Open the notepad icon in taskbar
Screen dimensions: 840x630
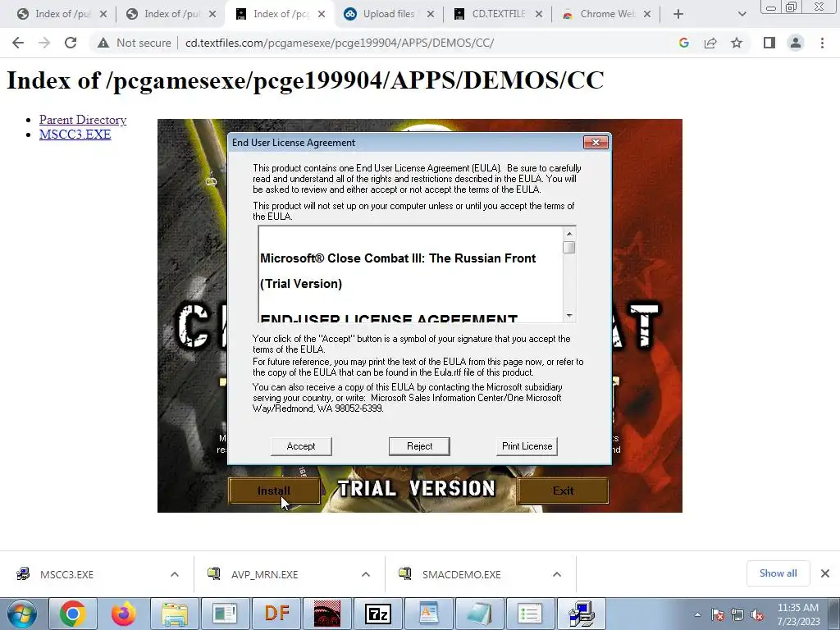pyautogui.click(x=479, y=614)
